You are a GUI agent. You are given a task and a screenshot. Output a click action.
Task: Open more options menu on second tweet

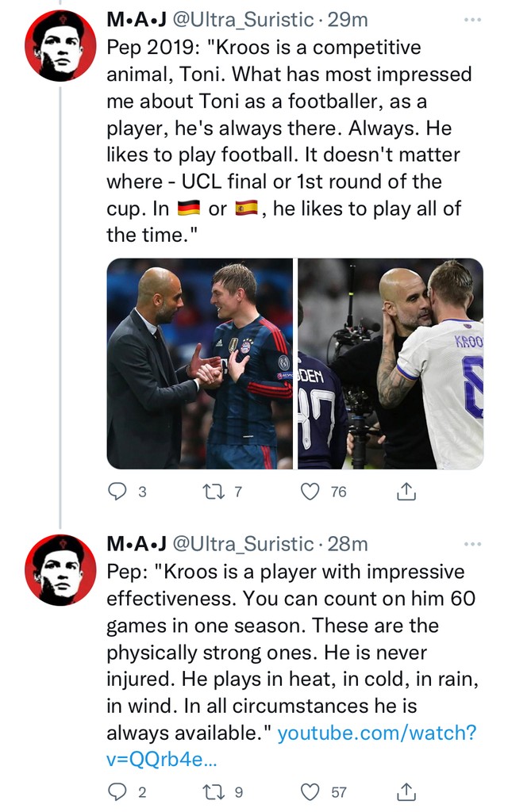coord(472,544)
